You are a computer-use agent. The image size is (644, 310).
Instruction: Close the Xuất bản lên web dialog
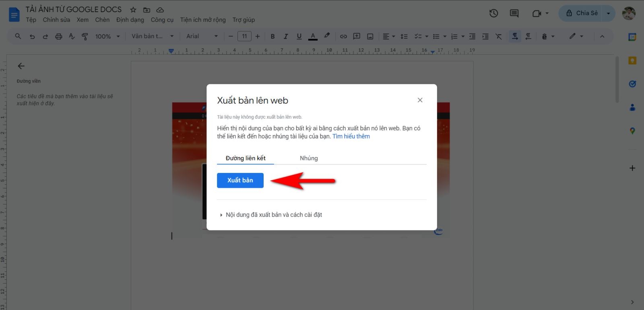420,100
